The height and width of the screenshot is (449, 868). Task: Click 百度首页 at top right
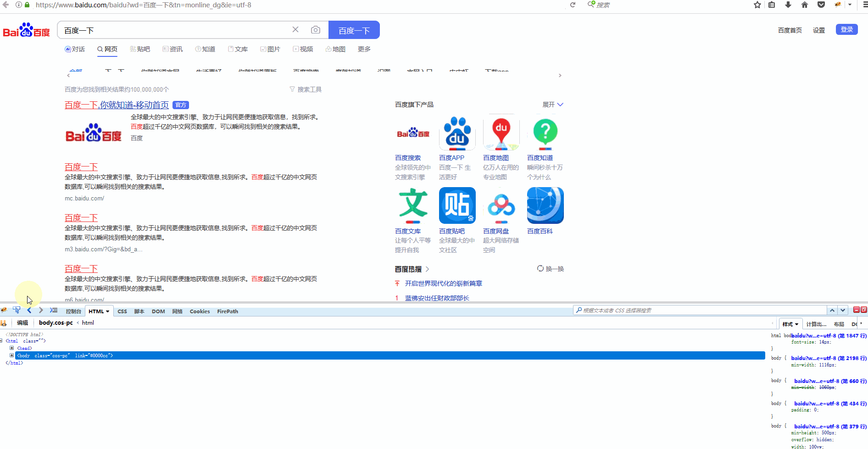click(790, 30)
